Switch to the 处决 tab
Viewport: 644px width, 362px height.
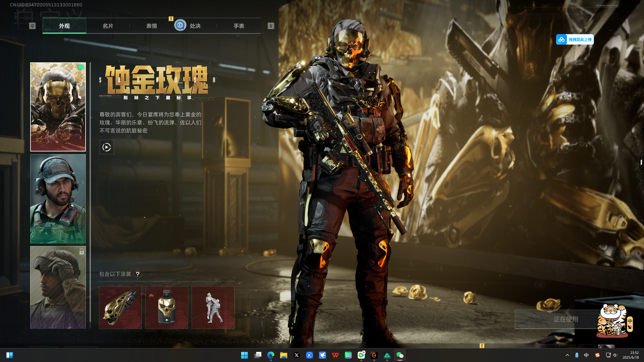[x=195, y=26]
